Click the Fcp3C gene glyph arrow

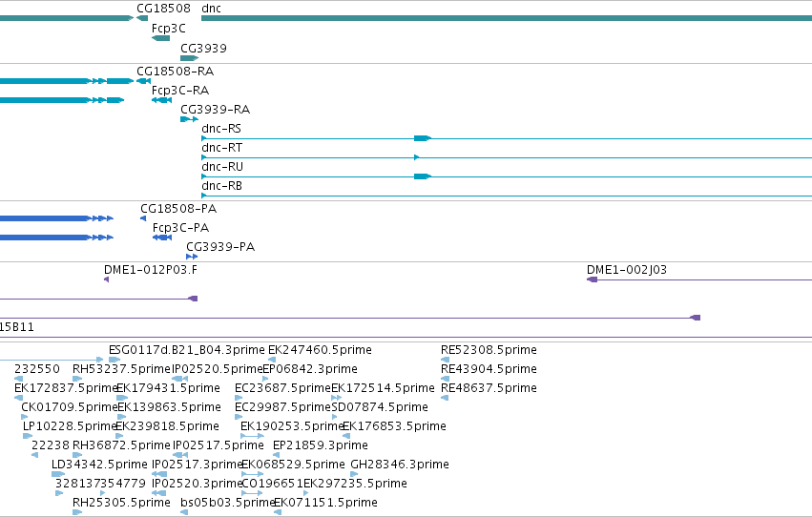point(160,38)
